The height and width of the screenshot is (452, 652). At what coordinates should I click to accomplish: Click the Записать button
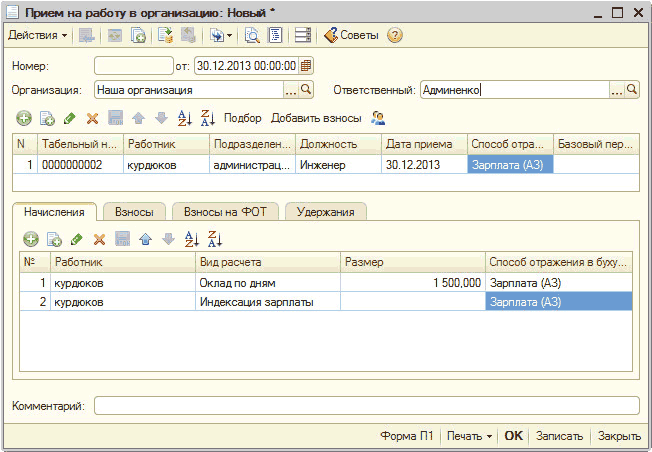(559, 436)
